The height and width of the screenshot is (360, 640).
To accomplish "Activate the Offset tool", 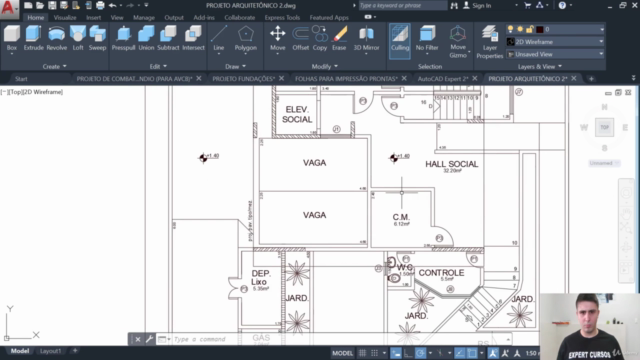I will click(x=300, y=39).
